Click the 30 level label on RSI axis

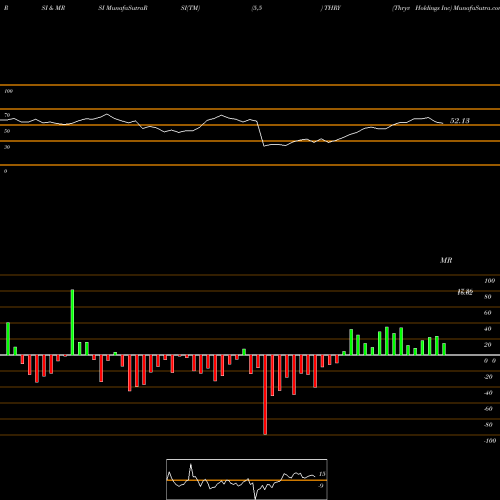[7, 147]
